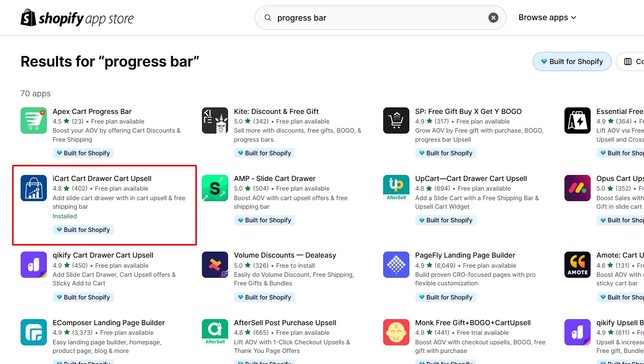Image resolution: width=644 pixels, height=364 pixels.
Task: Click Apex description about Cart Discounts
Action: [117, 135]
